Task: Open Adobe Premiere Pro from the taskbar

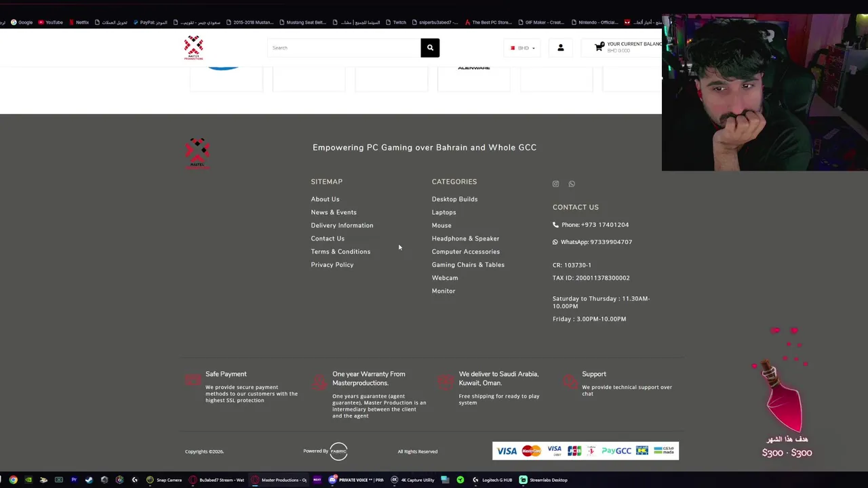Action: click(74, 480)
